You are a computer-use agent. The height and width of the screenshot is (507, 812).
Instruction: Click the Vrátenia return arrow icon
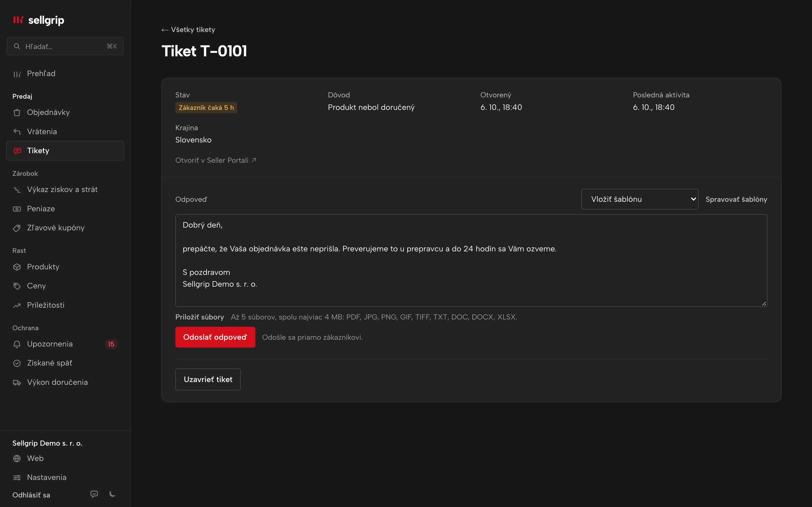pyautogui.click(x=17, y=131)
